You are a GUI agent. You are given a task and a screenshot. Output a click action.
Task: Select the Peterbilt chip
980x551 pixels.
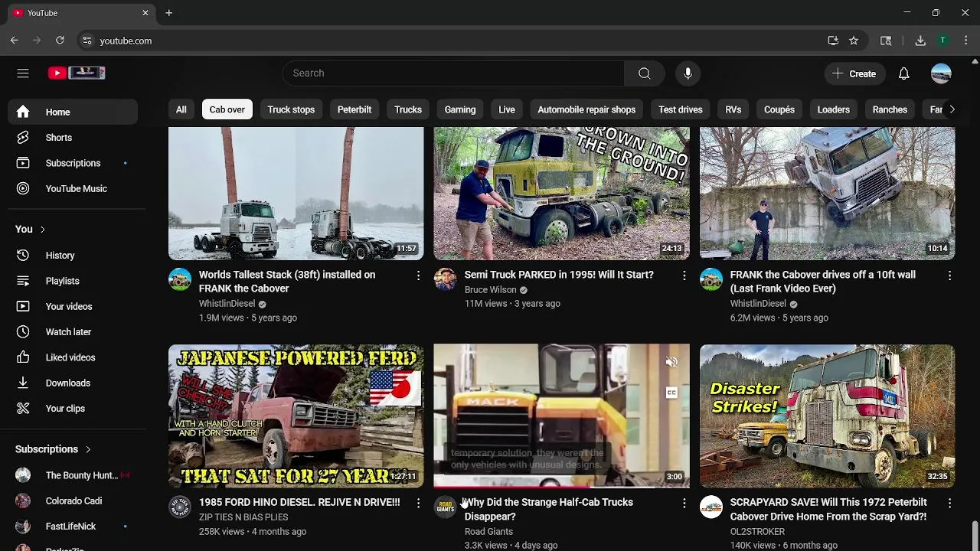point(354,109)
